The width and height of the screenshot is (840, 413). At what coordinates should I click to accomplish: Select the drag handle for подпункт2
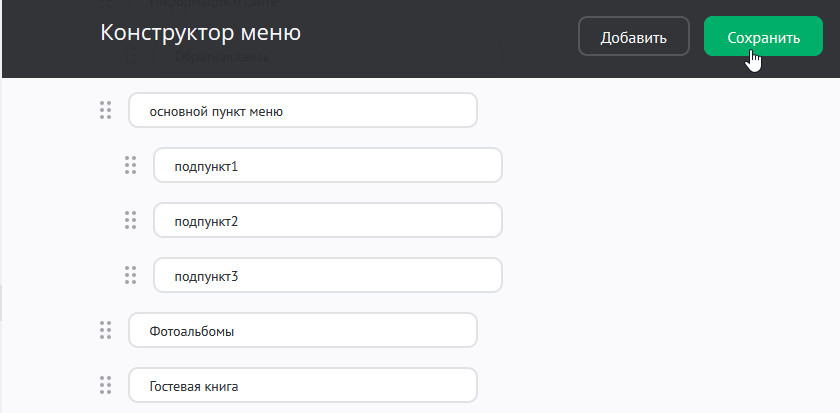[130, 220]
